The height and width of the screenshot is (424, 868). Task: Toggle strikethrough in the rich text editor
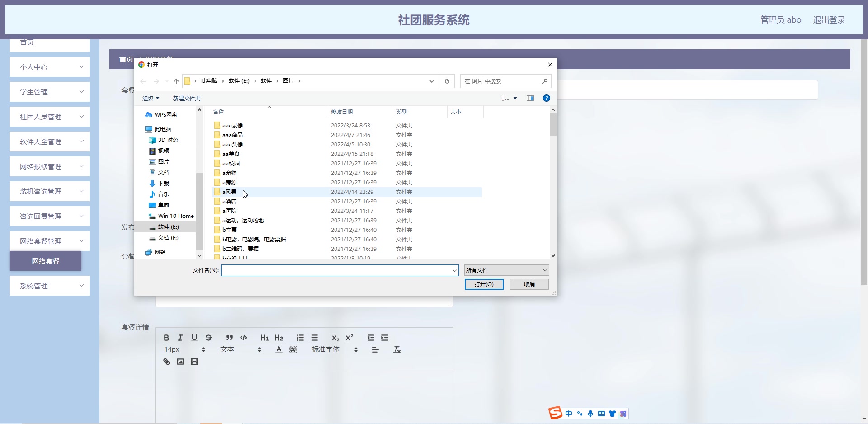point(208,338)
